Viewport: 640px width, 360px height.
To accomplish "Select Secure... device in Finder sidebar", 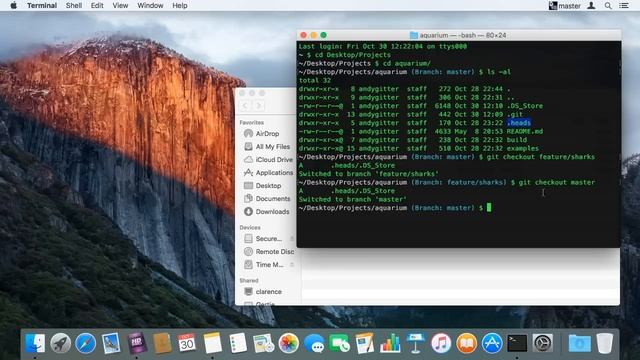I will click(263, 239).
